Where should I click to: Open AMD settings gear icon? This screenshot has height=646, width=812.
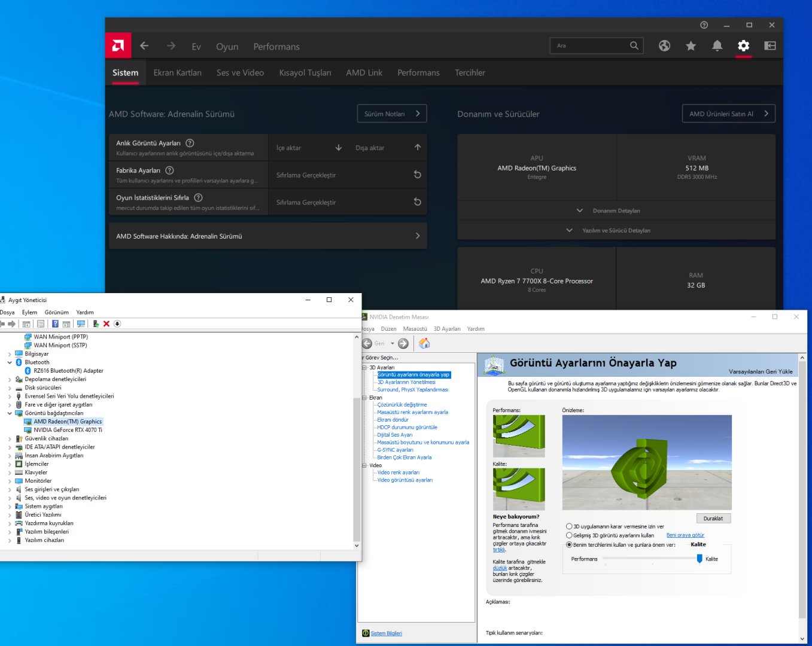(743, 46)
